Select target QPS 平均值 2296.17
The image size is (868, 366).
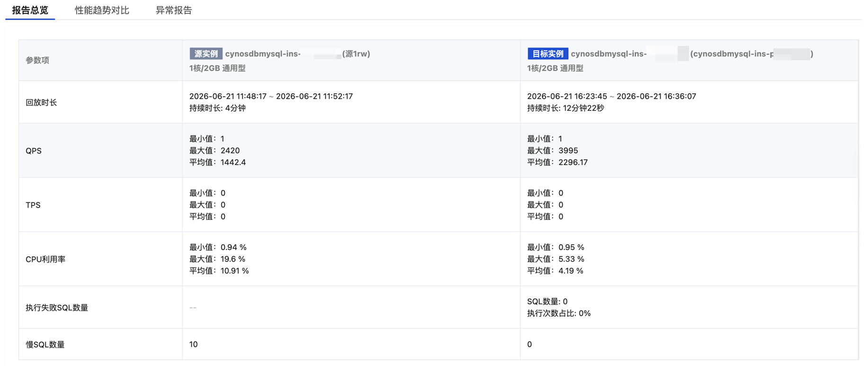[x=557, y=162]
